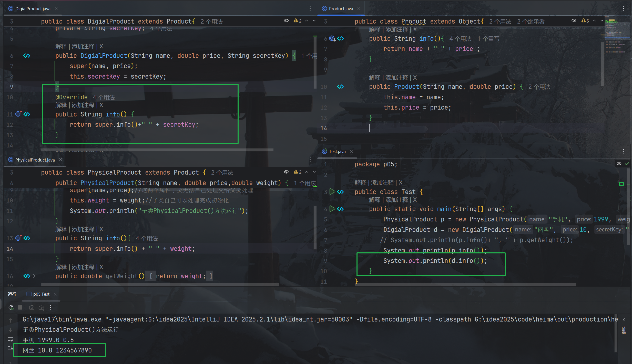Screen dimensions: 632x364
Task: Toggle the eye icon in DigialProduct.java editor
Action: (286, 21)
